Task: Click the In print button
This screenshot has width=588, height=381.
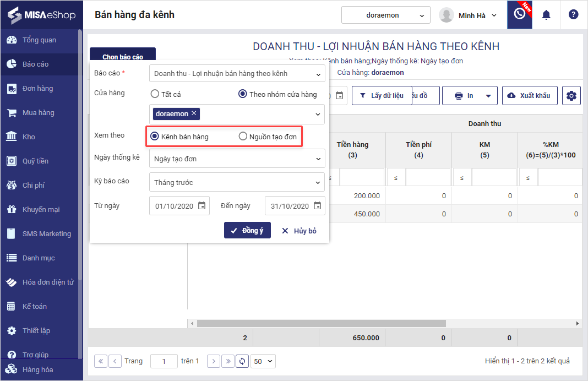Action: (464, 96)
